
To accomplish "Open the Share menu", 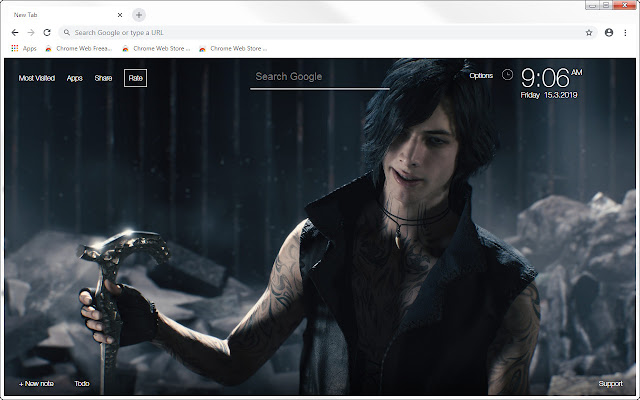I will coord(103,78).
